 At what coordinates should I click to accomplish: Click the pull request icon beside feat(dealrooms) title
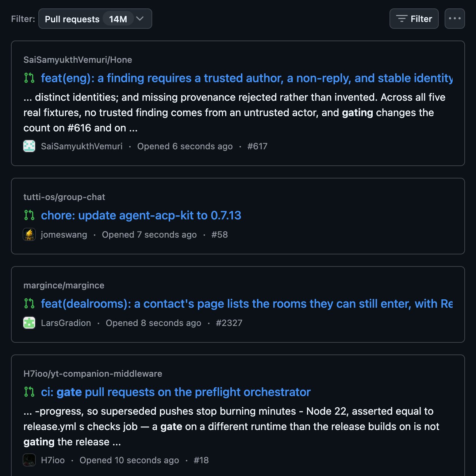click(29, 303)
